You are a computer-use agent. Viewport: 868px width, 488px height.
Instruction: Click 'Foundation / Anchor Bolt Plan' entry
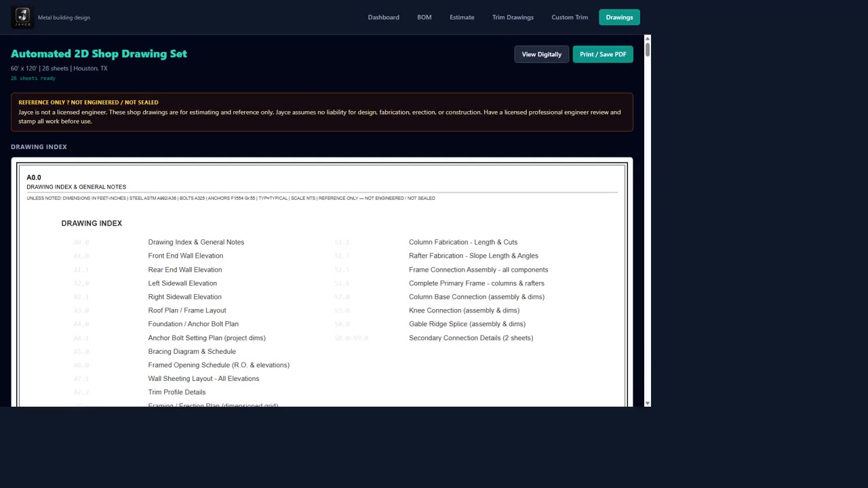pos(193,324)
